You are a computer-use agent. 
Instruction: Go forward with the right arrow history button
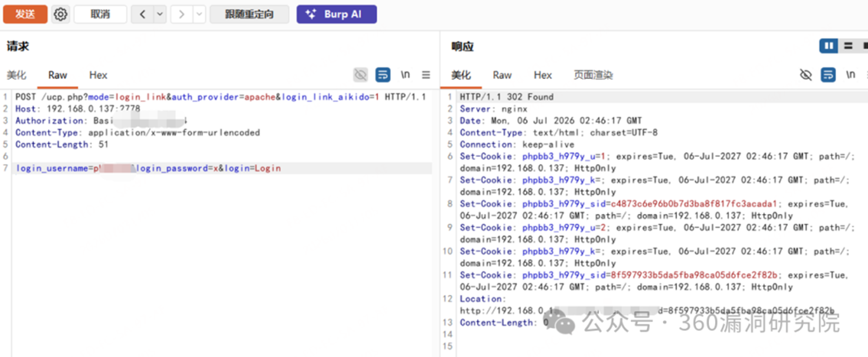pyautogui.click(x=182, y=14)
